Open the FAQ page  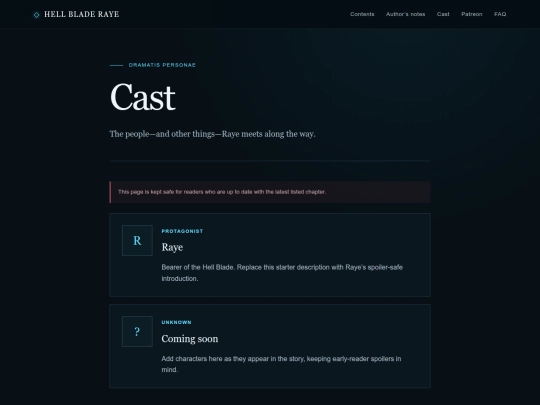click(500, 14)
